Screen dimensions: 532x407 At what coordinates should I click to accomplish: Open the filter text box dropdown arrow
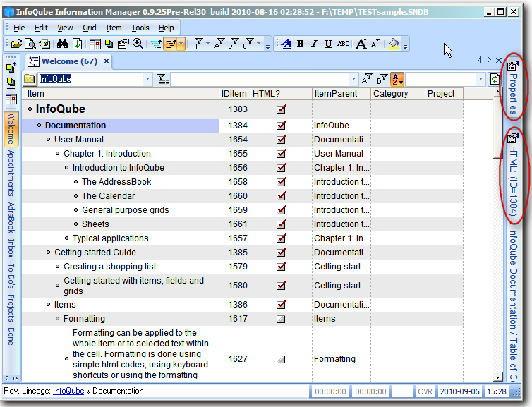[353, 79]
